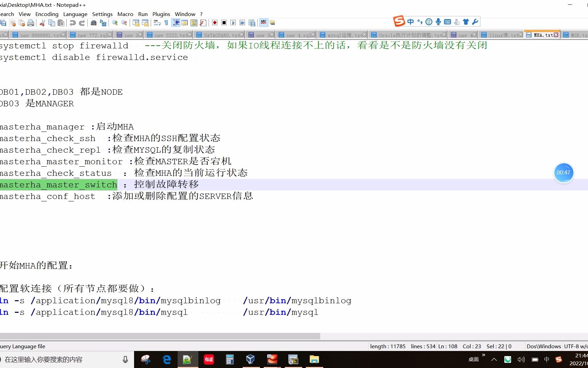Open the Find dialog using binoculars icon
This screenshot has width=588, height=368.
click(x=93, y=23)
